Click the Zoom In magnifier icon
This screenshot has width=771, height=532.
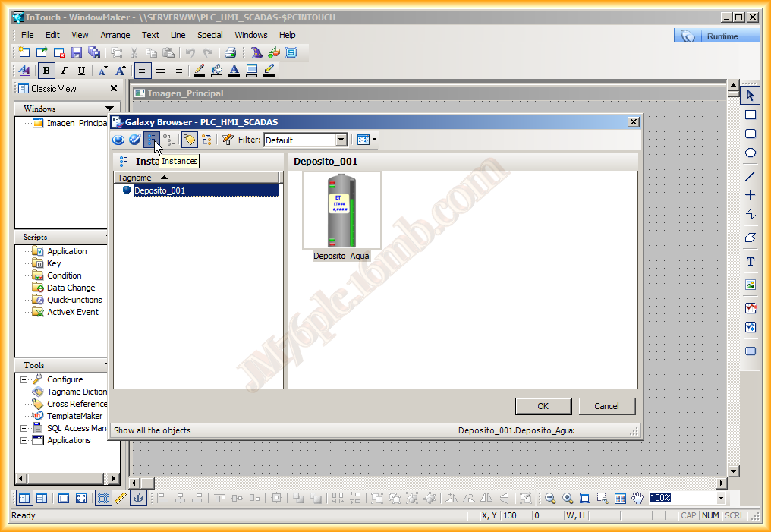(x=568, y=498)
